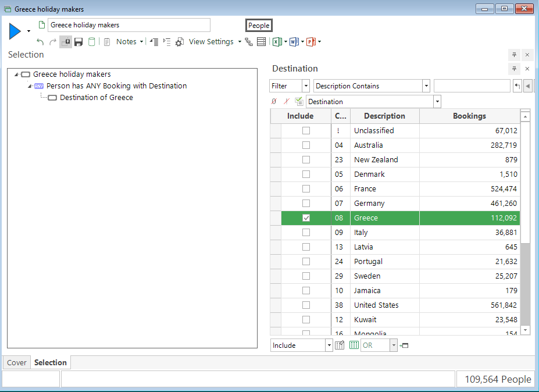The width and height of the screenshot is (539, 392).
Task: Tick the New Zealand checkbox
Action: pos(306,160)
